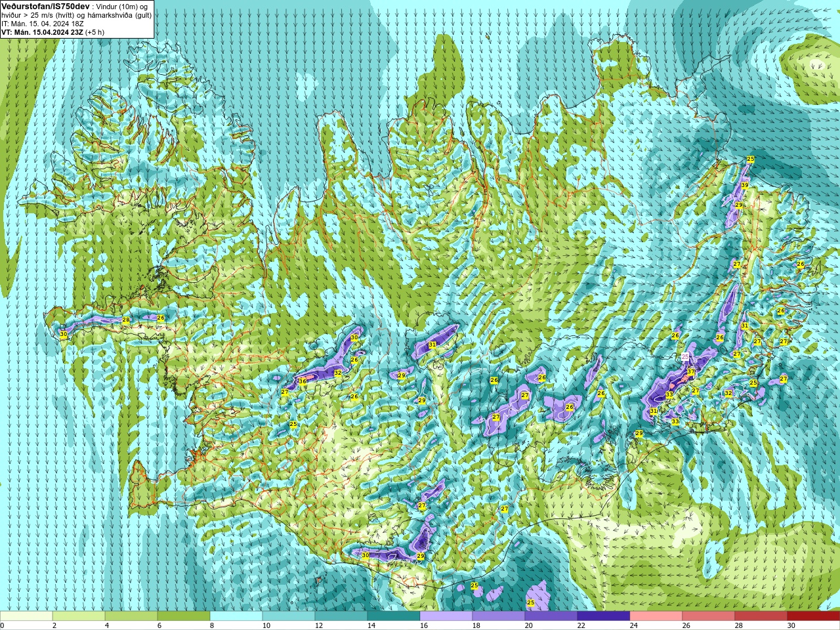Click the 28–30 m/s red legend swatch
The width and height of the screenshot is (840, 630).
pos(761,616)
